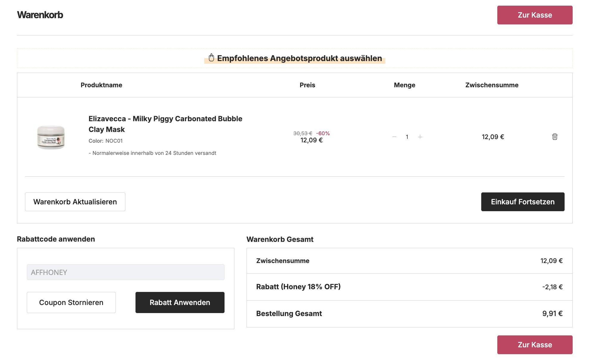Click Rabatt Anwenden

click(180, 302)
